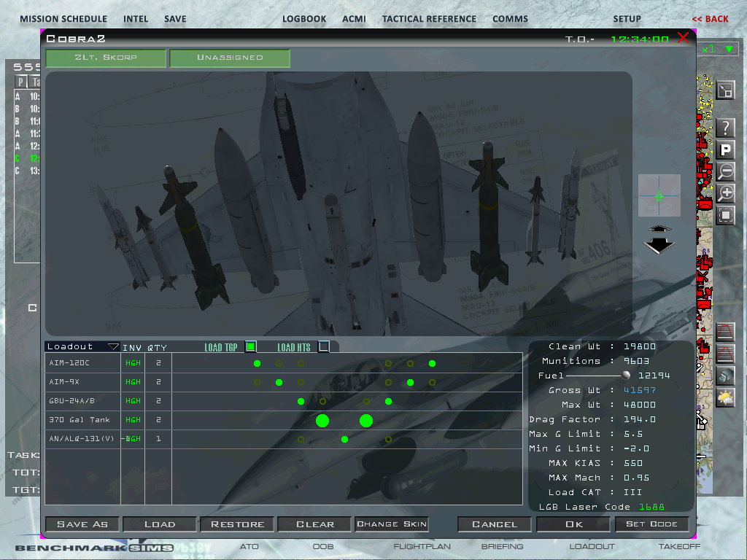Toggle AIM-120C on station 1 hardpoint dot
Viewport: 747px width, 560px height.
coord(258,363)
